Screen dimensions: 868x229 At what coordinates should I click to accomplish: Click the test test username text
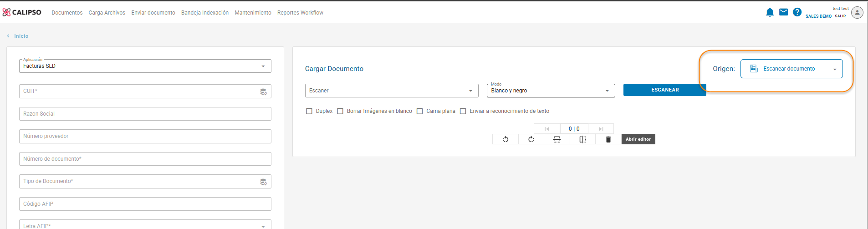tap(841, 9)
